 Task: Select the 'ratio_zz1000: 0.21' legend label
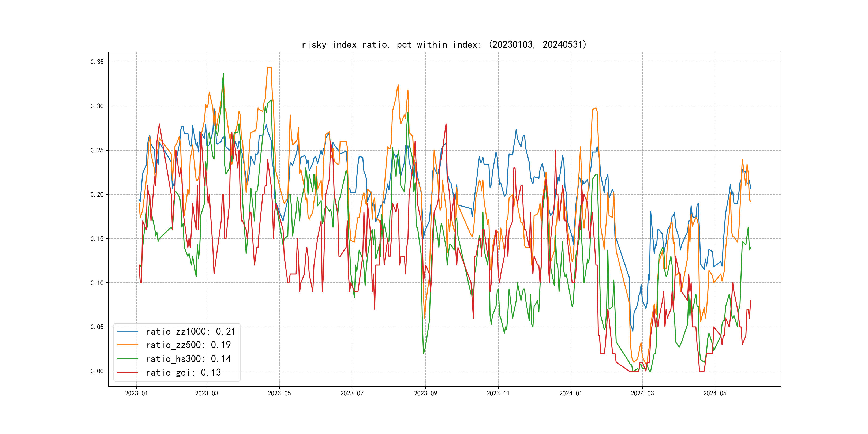pyautogui.click(x=190, y=332)
